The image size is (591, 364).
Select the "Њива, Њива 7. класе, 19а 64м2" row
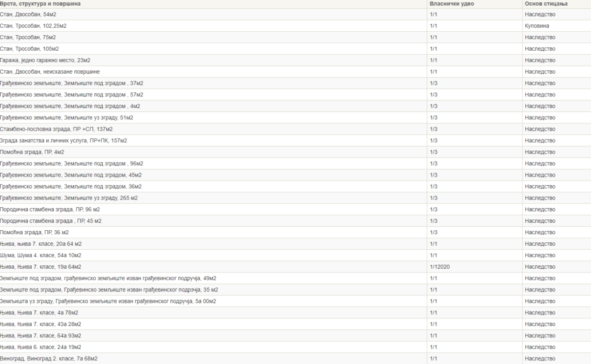[x=40, y=267]
